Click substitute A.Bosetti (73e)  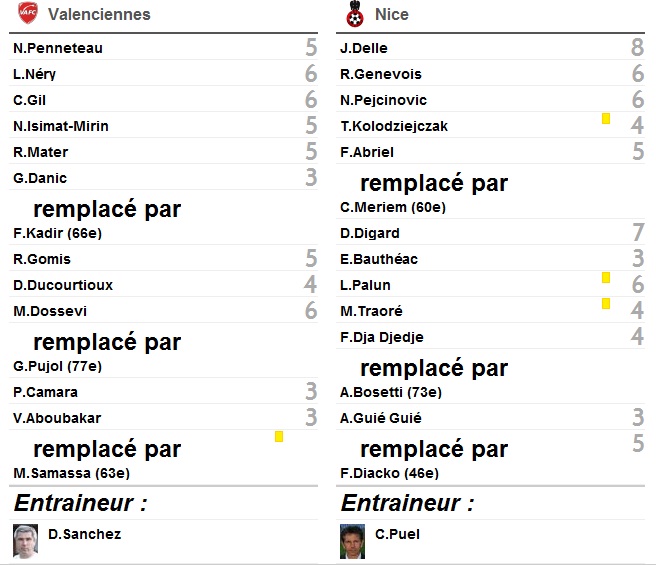391,392
